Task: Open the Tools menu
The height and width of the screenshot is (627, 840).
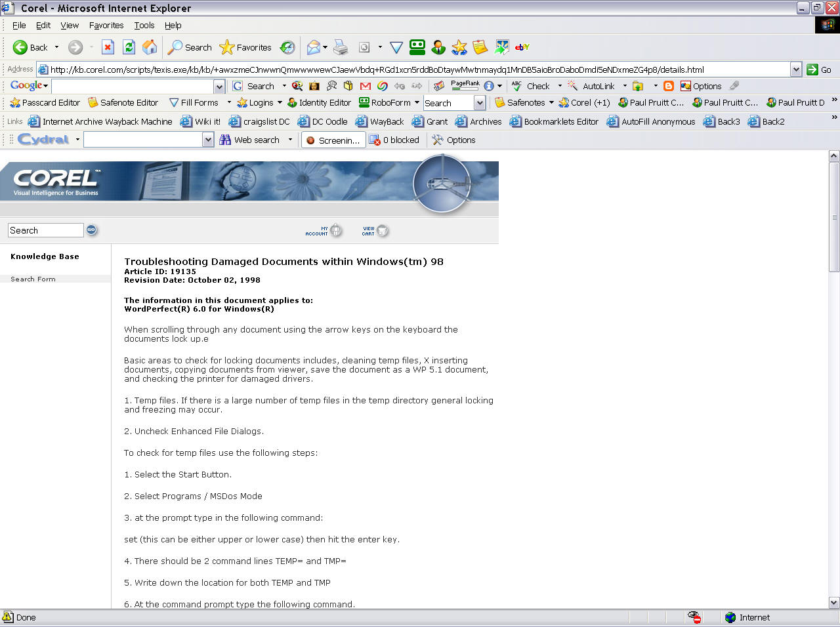Action: tap(144, 25)
